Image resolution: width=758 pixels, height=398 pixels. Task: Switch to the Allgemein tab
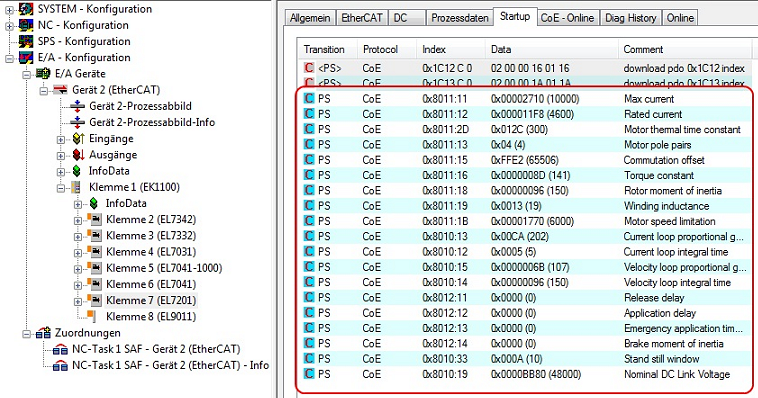[x=310, y=18]
